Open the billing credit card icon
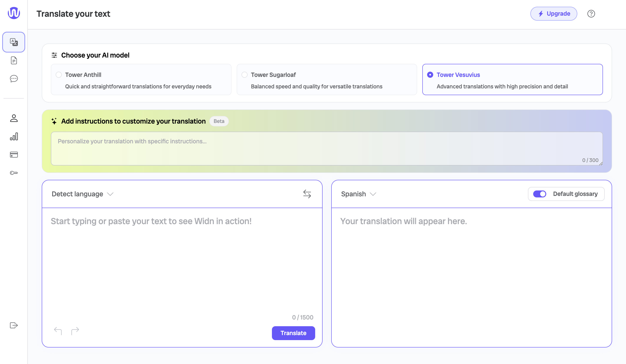 click(x=14, y=155)
